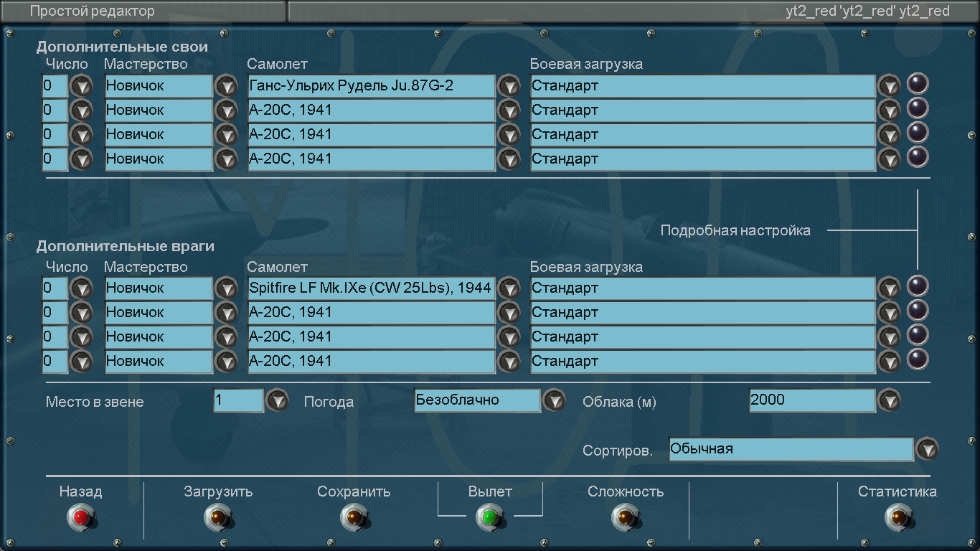Click the Ганс-Ульрих Рудель Ju.87G-2 aircraft field

[x=372, y=87]
